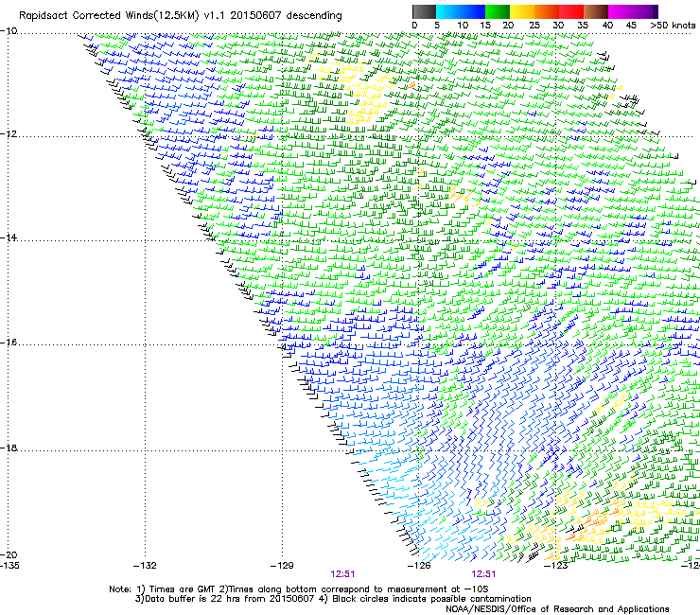Image resolution: width=700 pixels, height=615 pixels.
Task: Click the legend tick label '30'
Action: pyautogui.click(x=558, y=26)
